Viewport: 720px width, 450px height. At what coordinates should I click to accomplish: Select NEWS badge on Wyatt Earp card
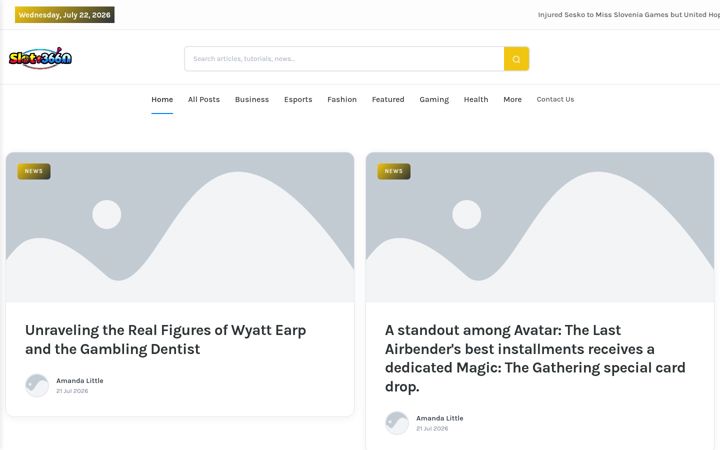pyautogui.click(x=34, y=171)
